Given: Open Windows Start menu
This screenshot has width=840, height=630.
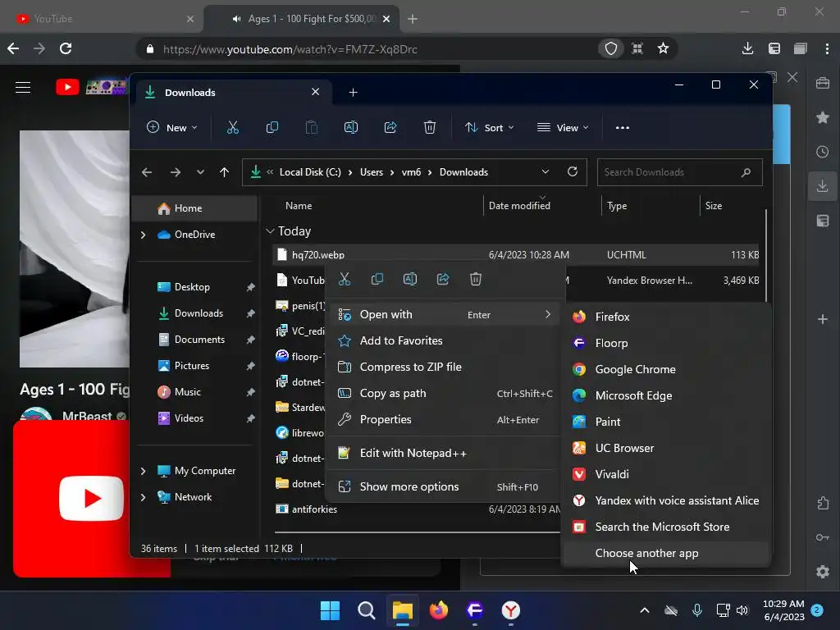Looking at the screenshot, I should click(x=330, y=610).
